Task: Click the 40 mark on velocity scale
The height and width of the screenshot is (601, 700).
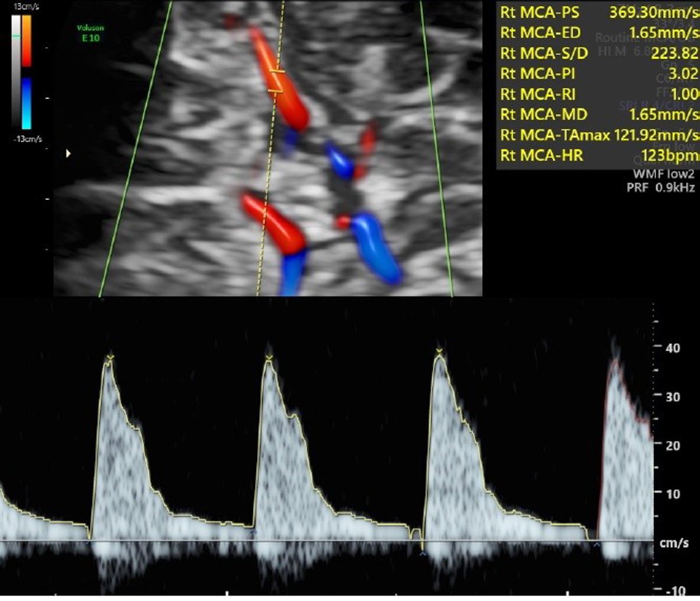Action: (673, 347)
